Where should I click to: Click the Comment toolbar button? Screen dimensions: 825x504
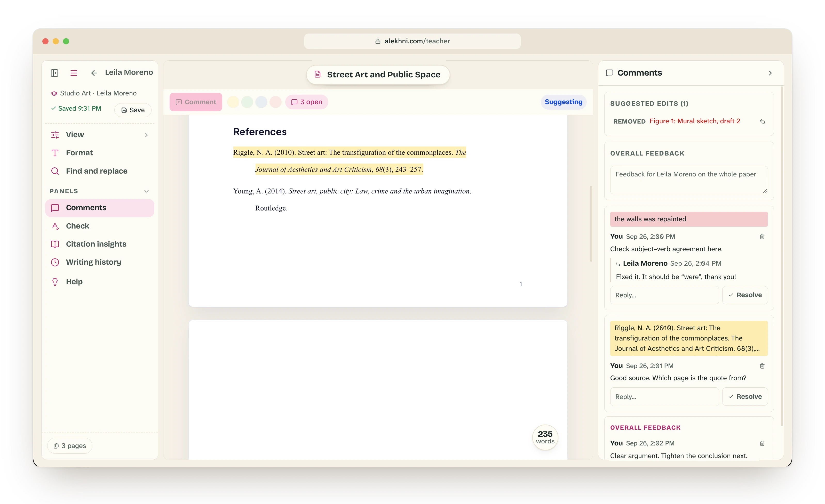(196, 102)
